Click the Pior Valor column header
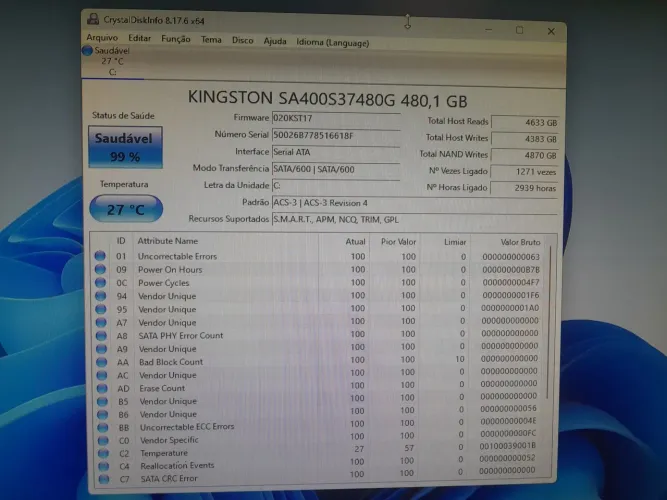The height and width of the screenshot is (500, 667). 398,242
